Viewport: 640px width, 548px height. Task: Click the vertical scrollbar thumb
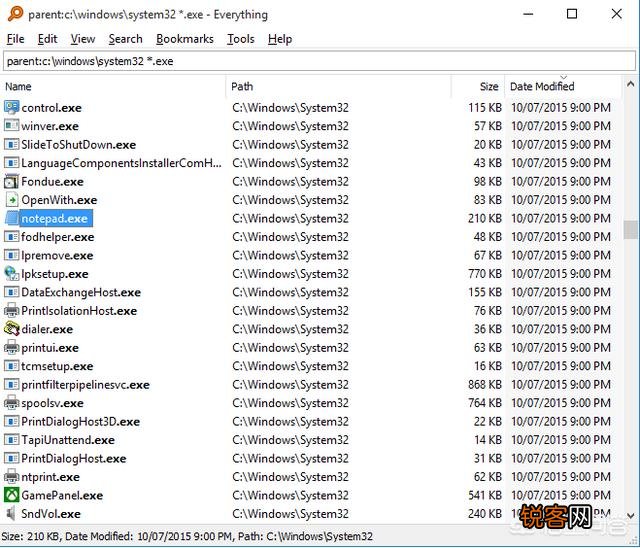631,230
